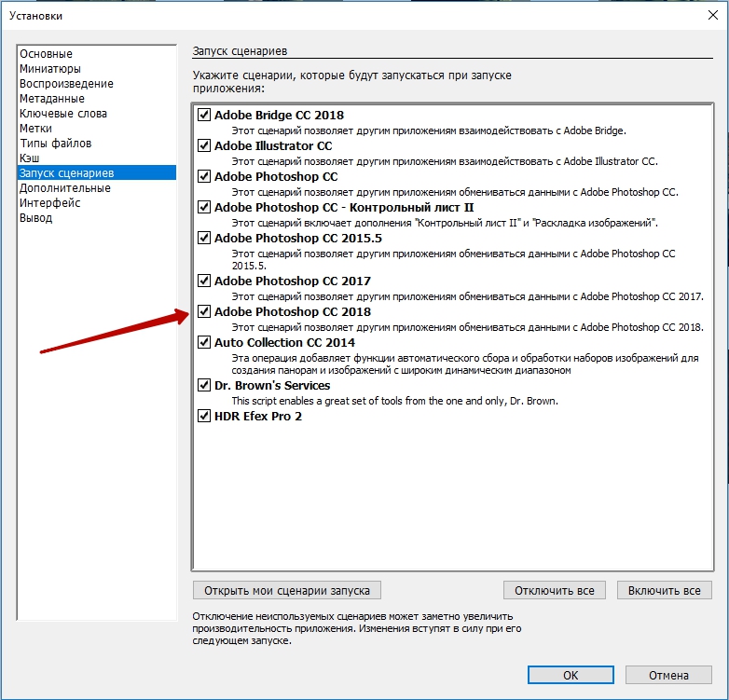Disable the Adobe Photoshop CC 2018 script
729x700 pixels.
point(204,311)
